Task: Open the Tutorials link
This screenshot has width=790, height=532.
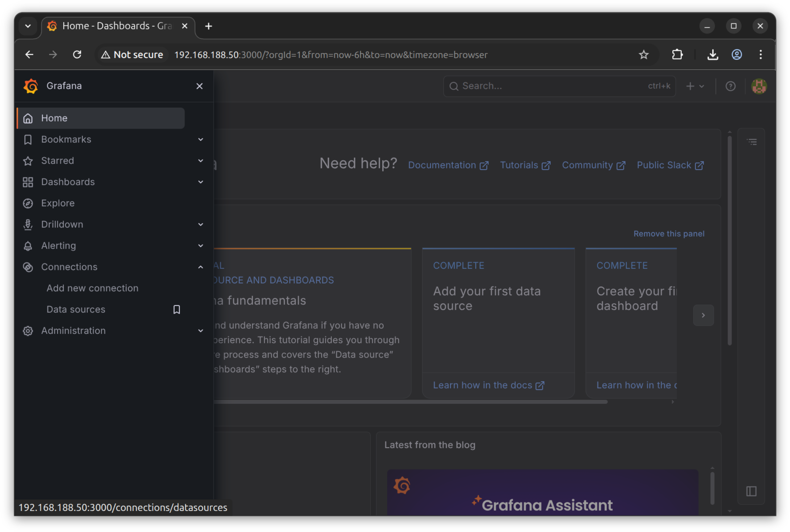Action: click(525, 165)
